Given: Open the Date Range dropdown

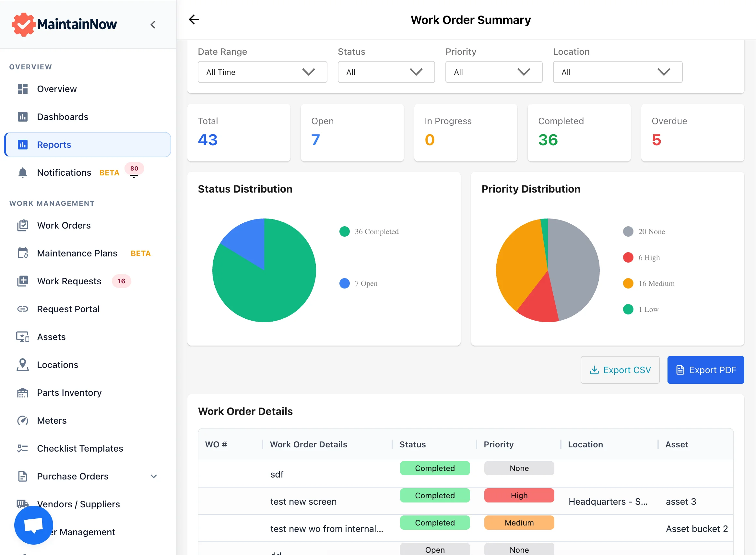Looking at the screenshot, I should click(x=262, y=72).
